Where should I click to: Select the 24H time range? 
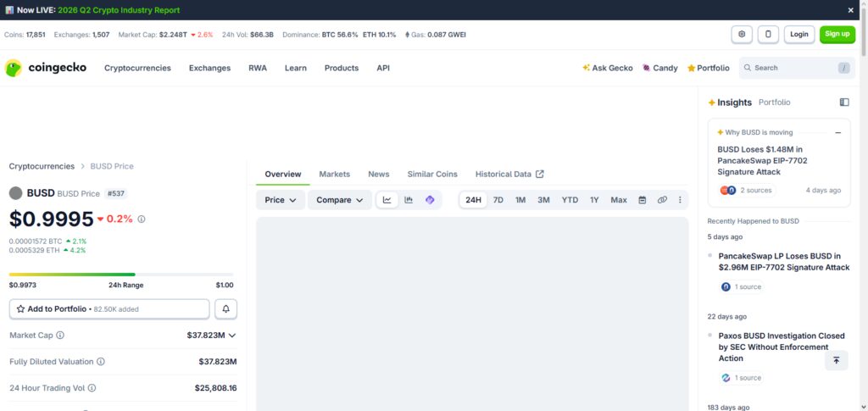[x=473, y=200]
